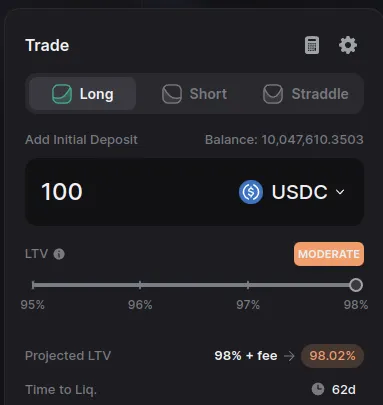Image resolution: width=383 pixels, height=405 pixels.
Task: Click the Straddle position icon
Action: (273, 94)
